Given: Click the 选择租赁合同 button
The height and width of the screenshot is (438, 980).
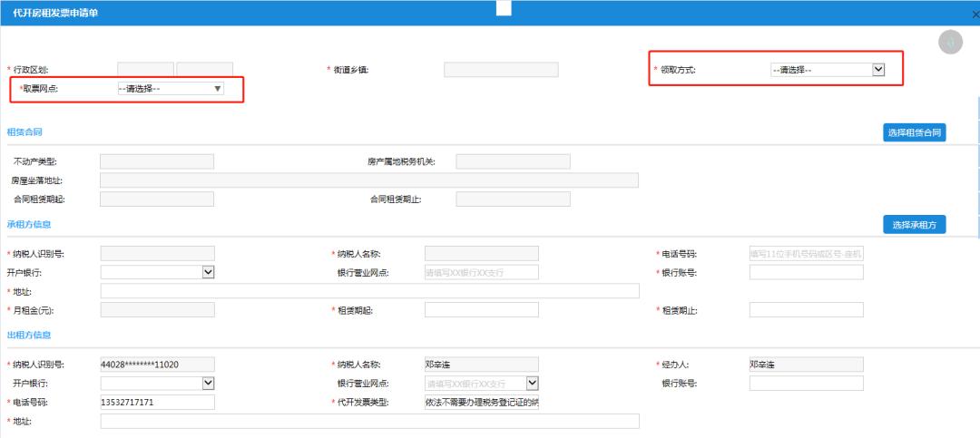Looking at the screenshot, I should tap(915, 133).
